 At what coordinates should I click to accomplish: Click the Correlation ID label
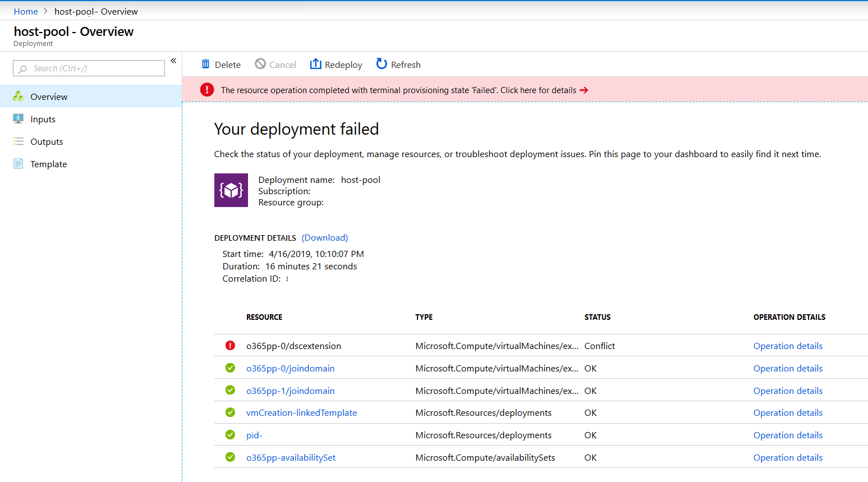251,278
